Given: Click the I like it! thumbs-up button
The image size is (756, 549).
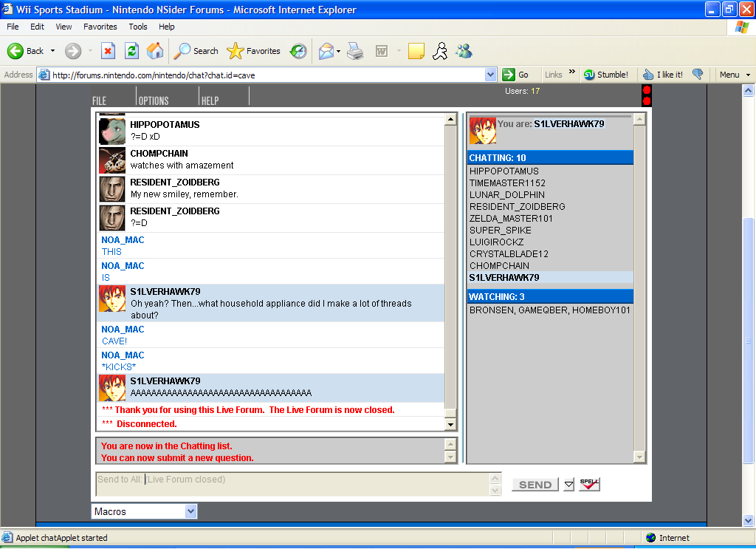Looking at the screenshot, I should point(663,75).
